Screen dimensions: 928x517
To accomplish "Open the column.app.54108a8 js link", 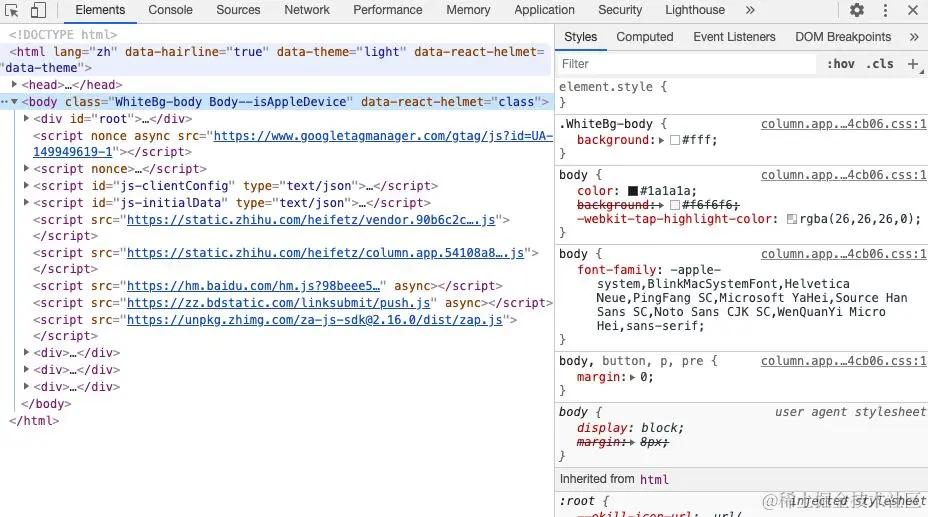I will [x=326, y=253].
